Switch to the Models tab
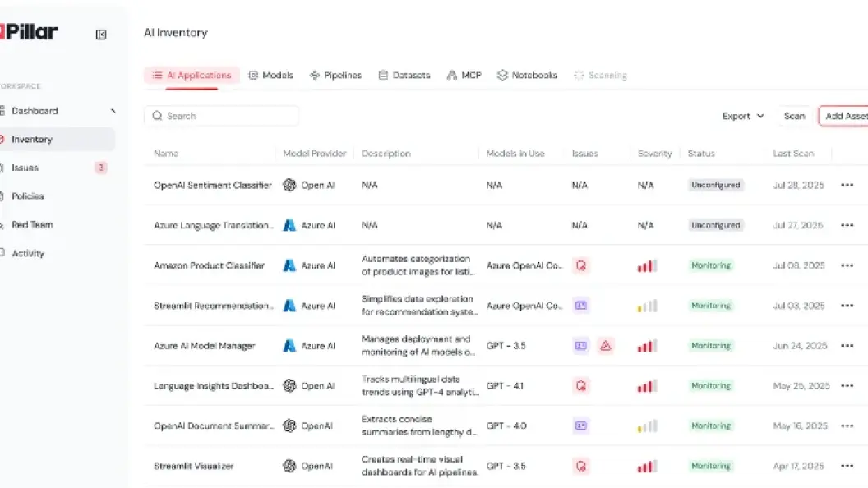The width and height of the screenshot is (868, 488). pyautogui.click(x=270, y=76)
